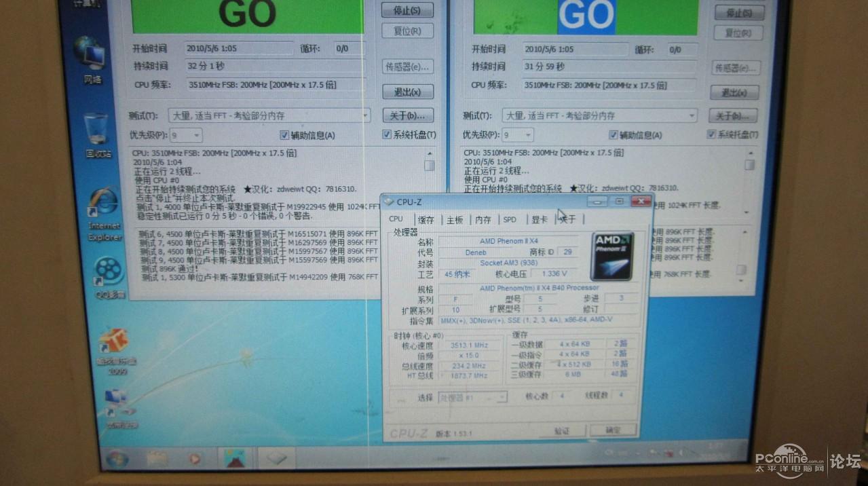
Task: Switch to the SPD tab in CPU-Z
Action: (510, 219)
